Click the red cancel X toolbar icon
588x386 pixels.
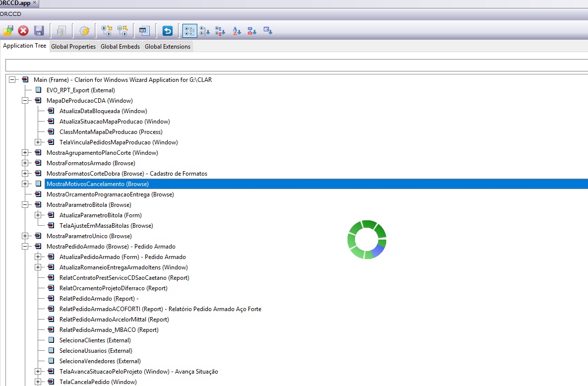[x=23, y=31]
